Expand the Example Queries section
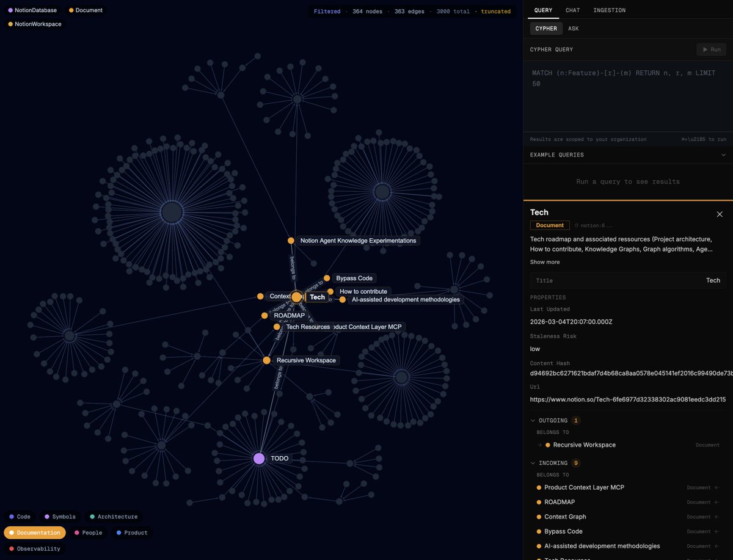This screenshot has height=560, width=733. [628, 155]
